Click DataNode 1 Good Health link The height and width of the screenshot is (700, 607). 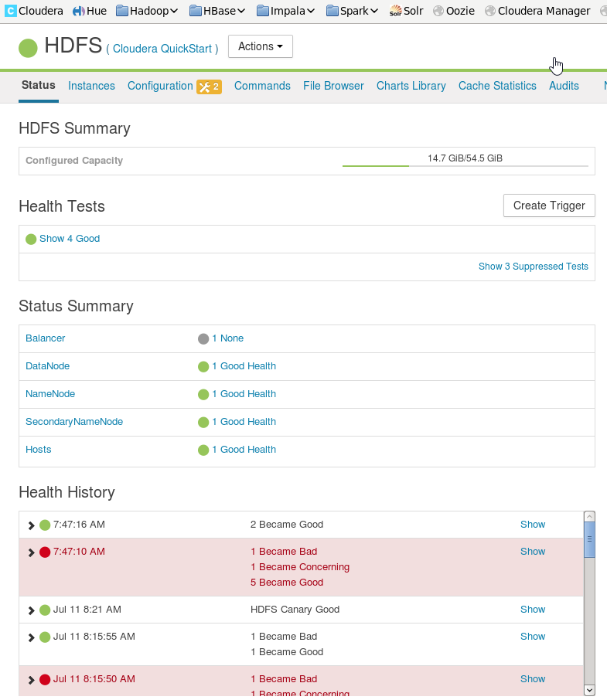pos(244,366)
